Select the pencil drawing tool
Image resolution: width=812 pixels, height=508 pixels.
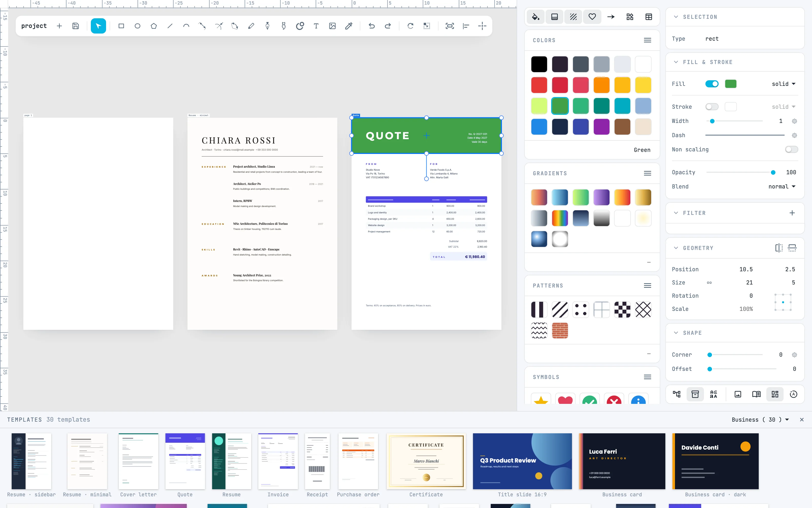click(251, 26)
